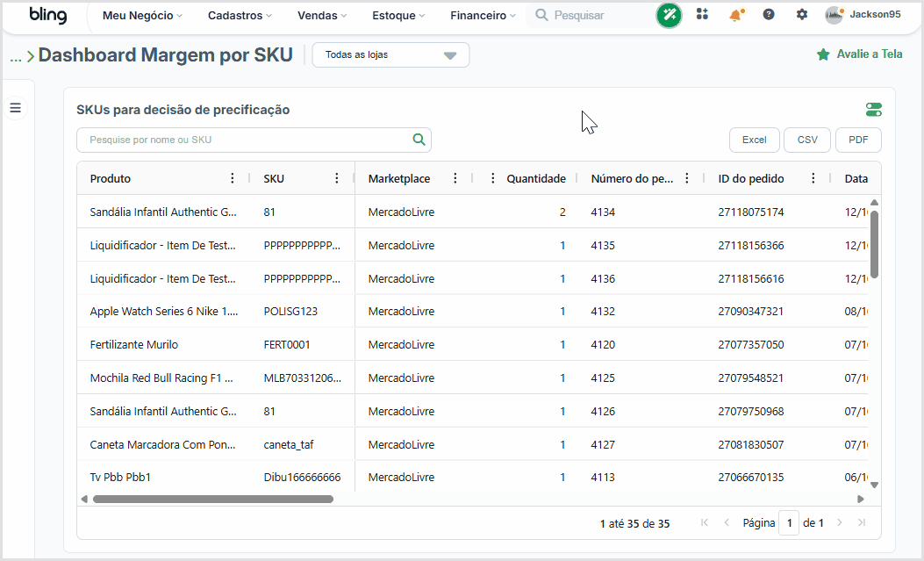Click the breadcrumb ellipsis

[16, 56]
